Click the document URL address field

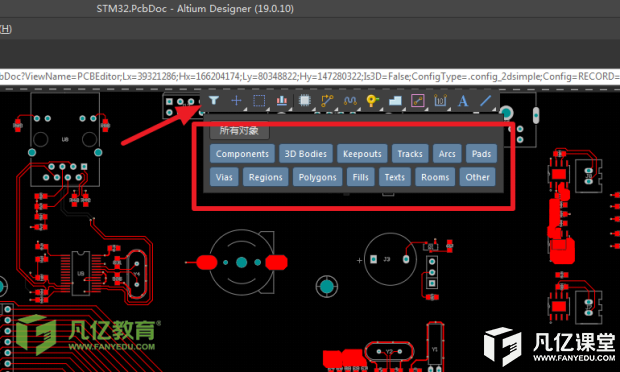pyautogui.click(x=310, y=76)
